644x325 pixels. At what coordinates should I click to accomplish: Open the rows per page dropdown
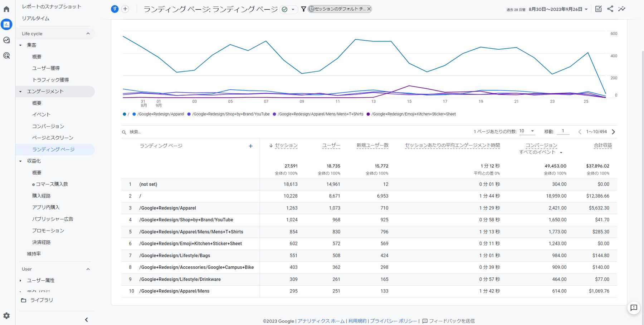tap(527, 131)
